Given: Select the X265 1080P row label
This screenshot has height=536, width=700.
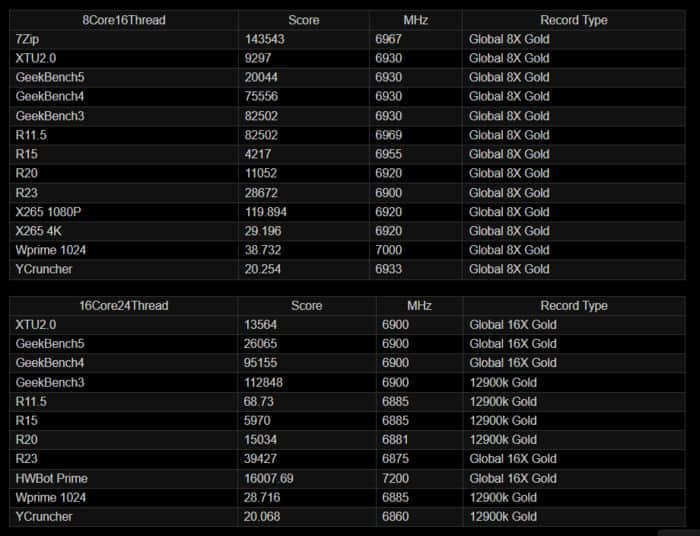Looking at the screenshot, I should click(48, 212).
